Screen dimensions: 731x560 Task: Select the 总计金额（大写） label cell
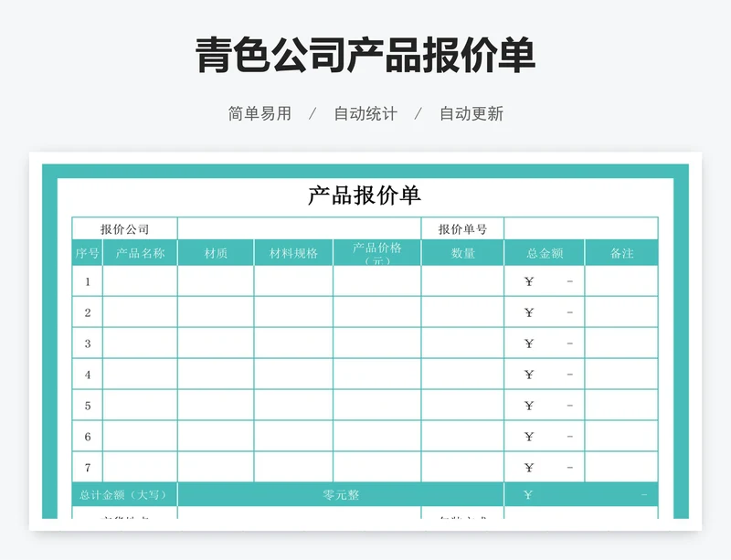click(x=124, y=494)
